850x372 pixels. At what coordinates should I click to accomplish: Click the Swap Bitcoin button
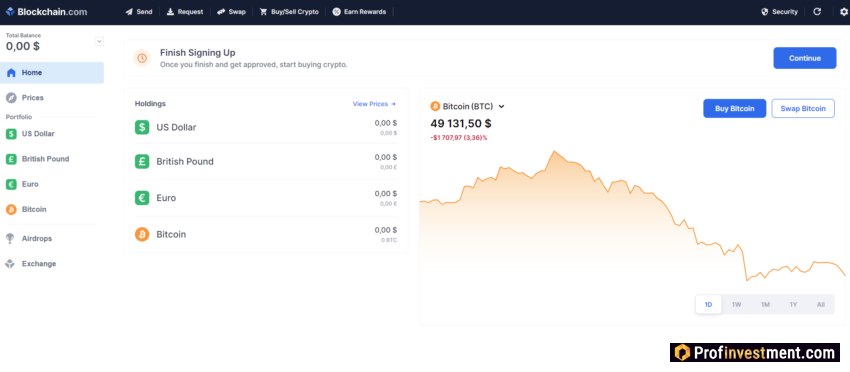point(803,108)
